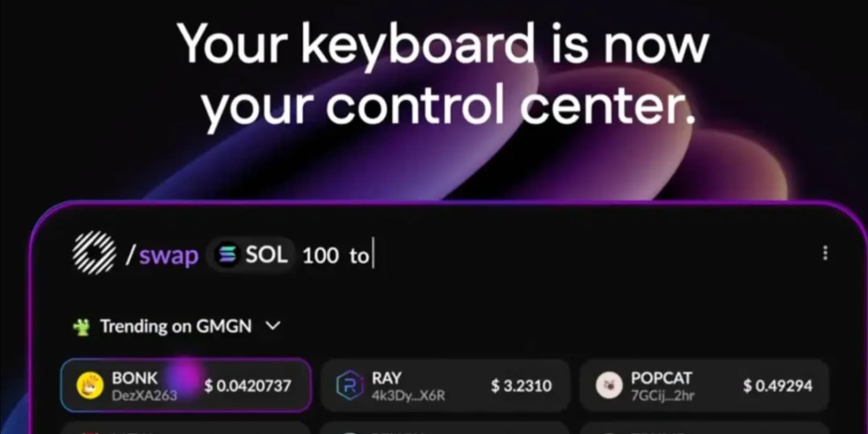Click the RAY hexagon token icon
Image resolution: width=868 pixels, height=434 pixels.
(x=349, y=385)
